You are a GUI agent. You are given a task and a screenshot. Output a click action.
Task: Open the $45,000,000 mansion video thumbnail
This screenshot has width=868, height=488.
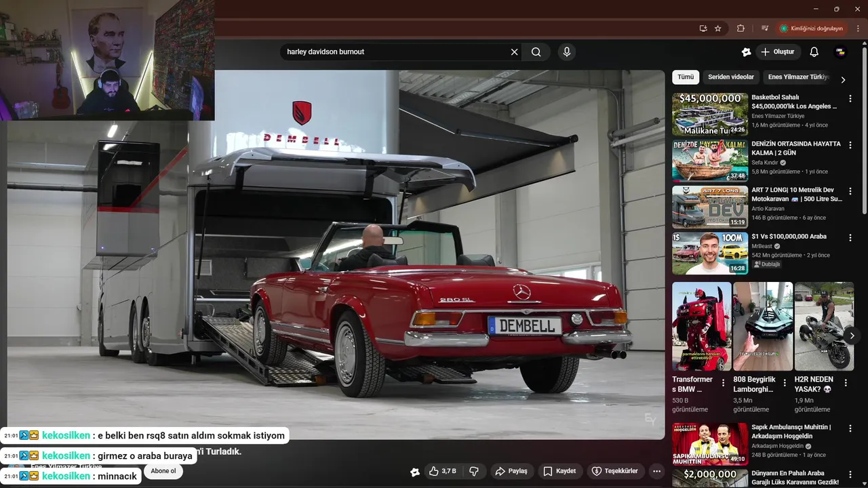coord(710,114)
